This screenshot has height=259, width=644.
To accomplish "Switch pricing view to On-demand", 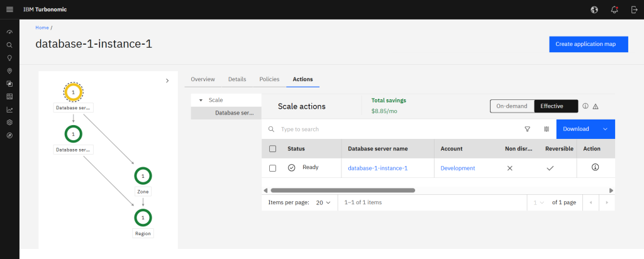I will coord(512,106).
